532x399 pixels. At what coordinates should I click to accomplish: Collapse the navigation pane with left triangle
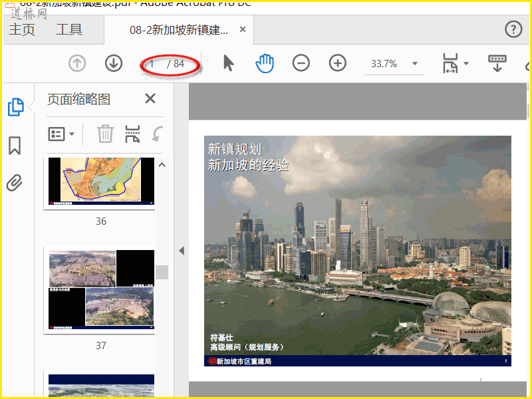tap(182, 251)
